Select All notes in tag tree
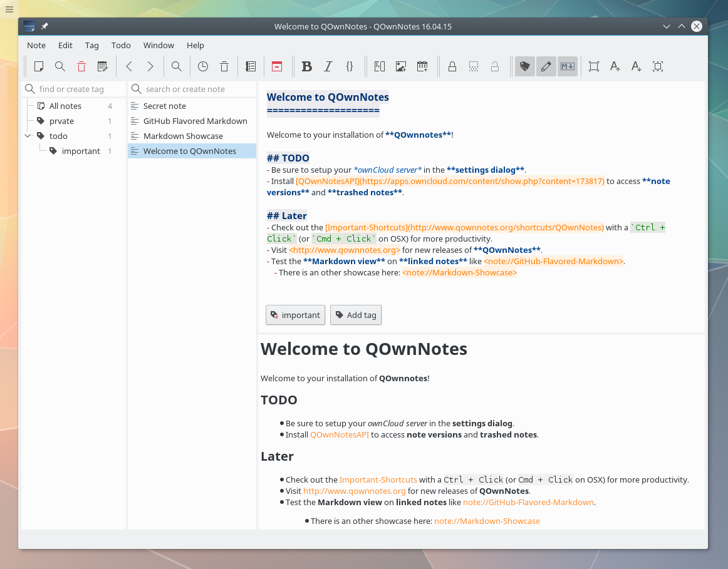This screenshot has width=728, height=569. click(x=65, y=106)
